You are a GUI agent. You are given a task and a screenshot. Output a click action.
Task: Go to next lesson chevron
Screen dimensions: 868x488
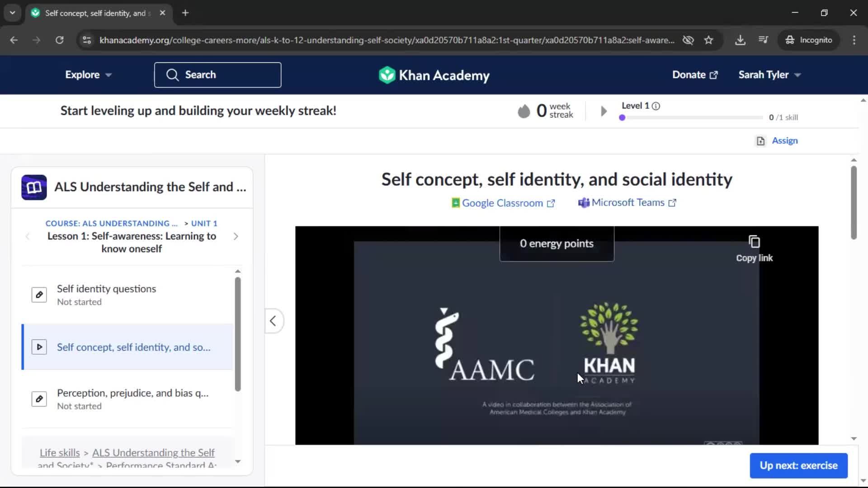coord(236,236)
